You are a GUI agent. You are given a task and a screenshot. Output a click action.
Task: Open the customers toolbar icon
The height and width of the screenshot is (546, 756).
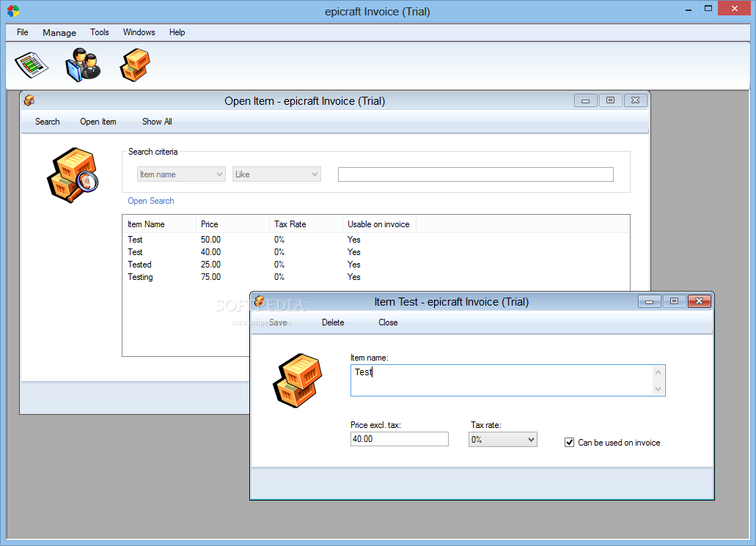(83, 64)
